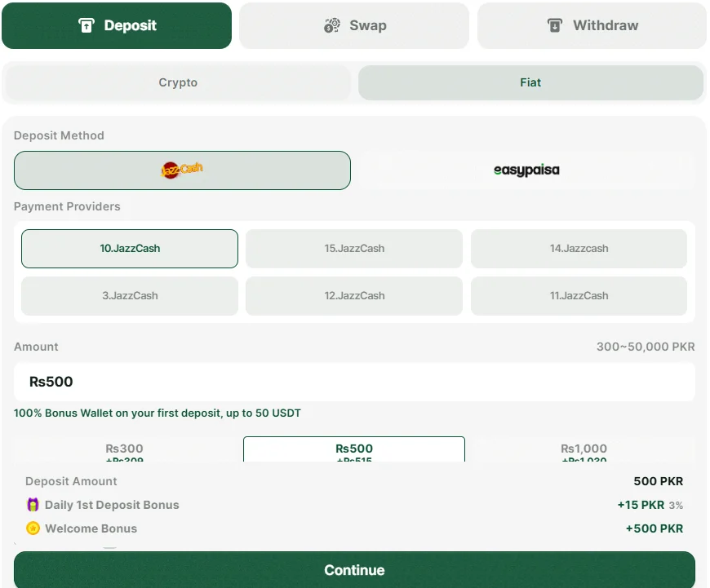710x588 pixels.
Task: Open the Deposit tab
Action: click(x=117, y=25)
